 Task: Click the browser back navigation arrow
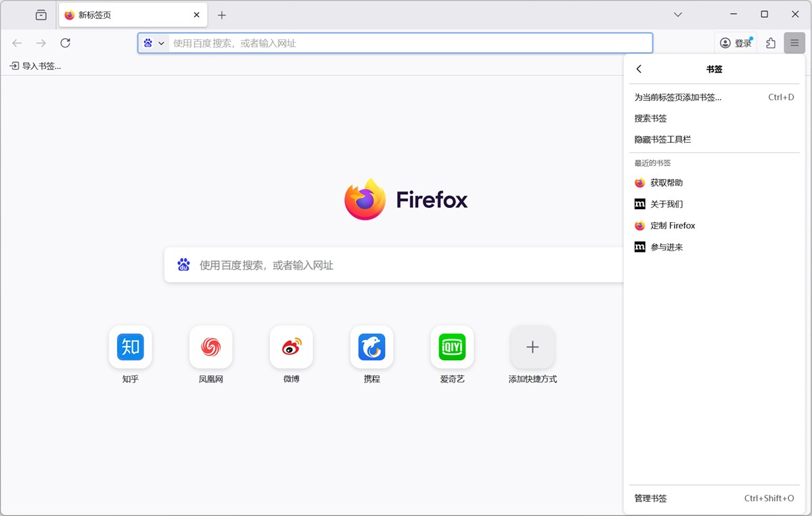(16, 42)
